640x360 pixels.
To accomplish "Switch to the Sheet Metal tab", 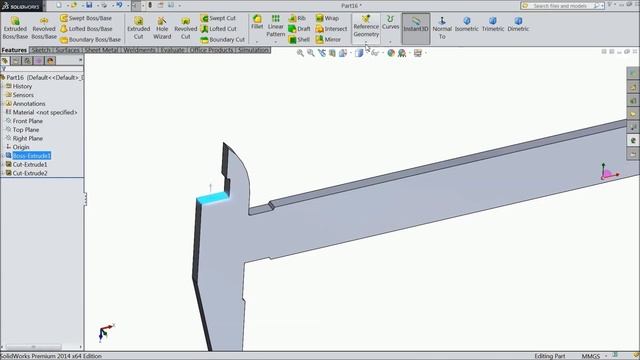I will tap(101, 50).
